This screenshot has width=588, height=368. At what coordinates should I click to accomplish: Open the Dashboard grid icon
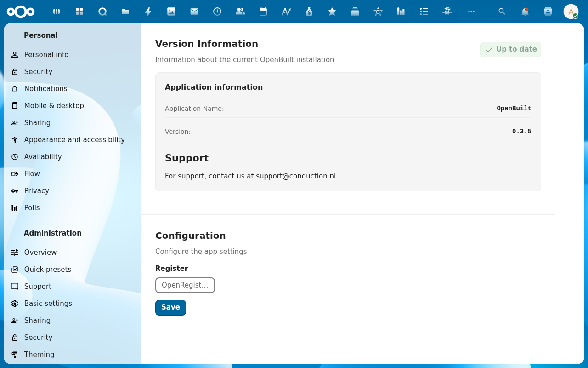pos(79,11)
